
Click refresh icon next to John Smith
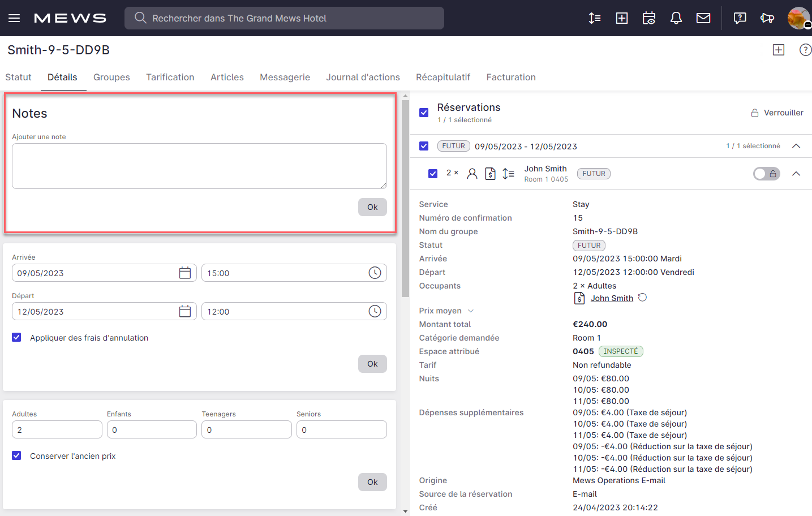(x=642, y=298)
